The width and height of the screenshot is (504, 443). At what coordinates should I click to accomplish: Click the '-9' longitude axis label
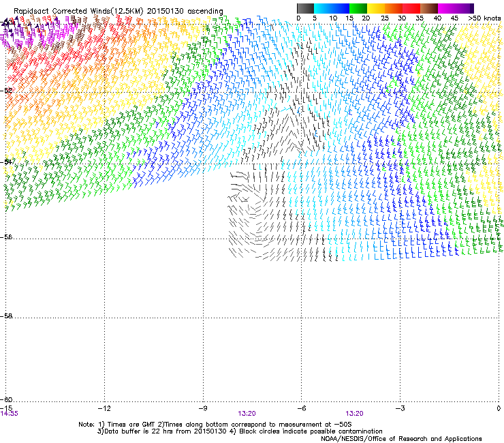click(x=202, y=408)
